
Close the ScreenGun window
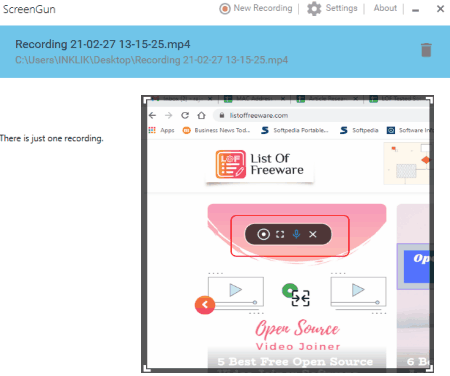pyautogui.click(x=440, y=9)
